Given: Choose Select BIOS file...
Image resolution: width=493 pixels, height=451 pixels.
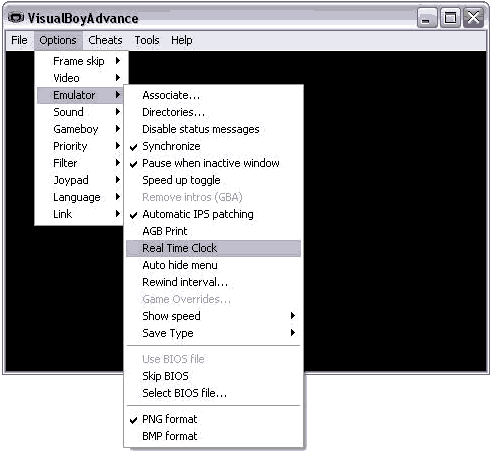Looking at the screenshot, I should 213,393.
